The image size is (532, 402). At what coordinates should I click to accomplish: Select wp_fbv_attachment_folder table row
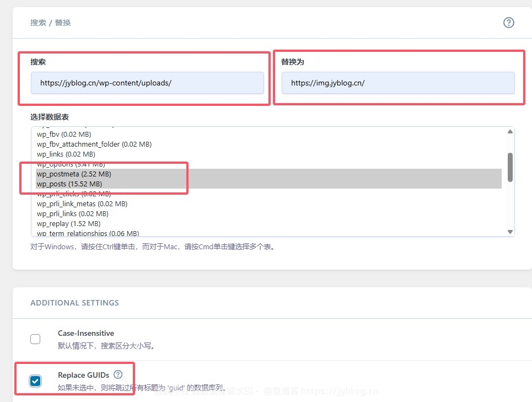[x=268, y=144]
